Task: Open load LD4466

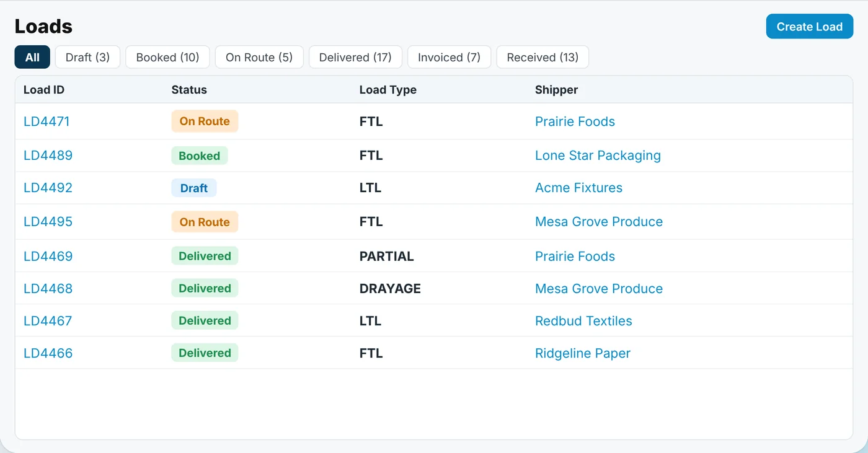Action: [x=48, y=353]
